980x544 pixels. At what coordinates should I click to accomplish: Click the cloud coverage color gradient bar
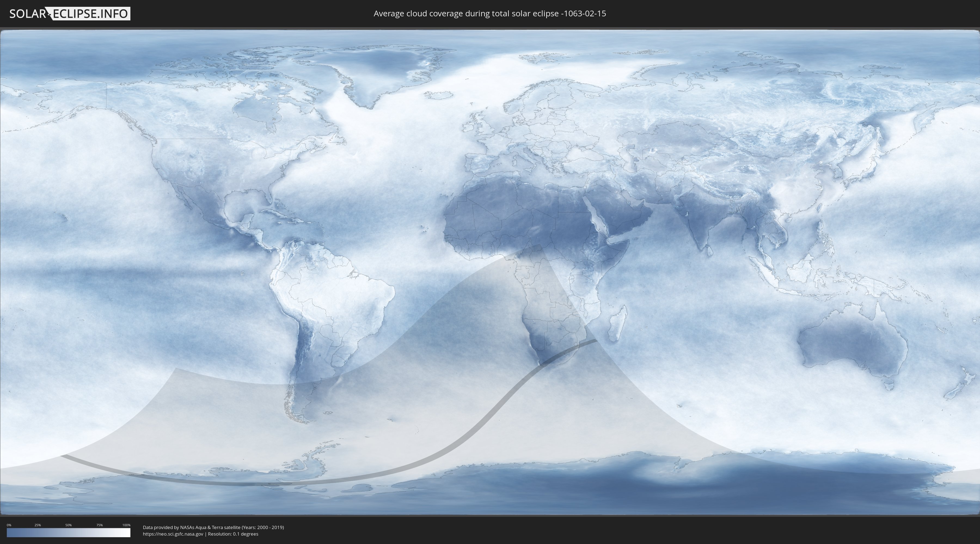(x=69, y=533)
